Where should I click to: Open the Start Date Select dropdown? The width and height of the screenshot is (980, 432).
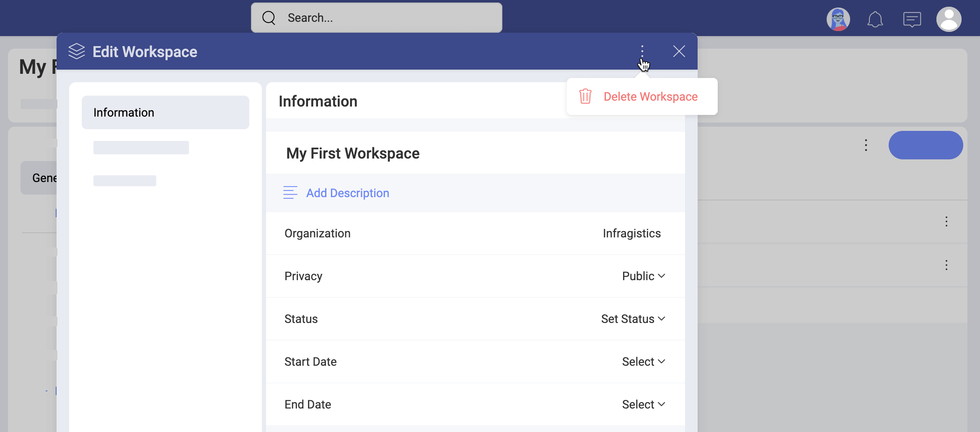[x=644, y=362]
